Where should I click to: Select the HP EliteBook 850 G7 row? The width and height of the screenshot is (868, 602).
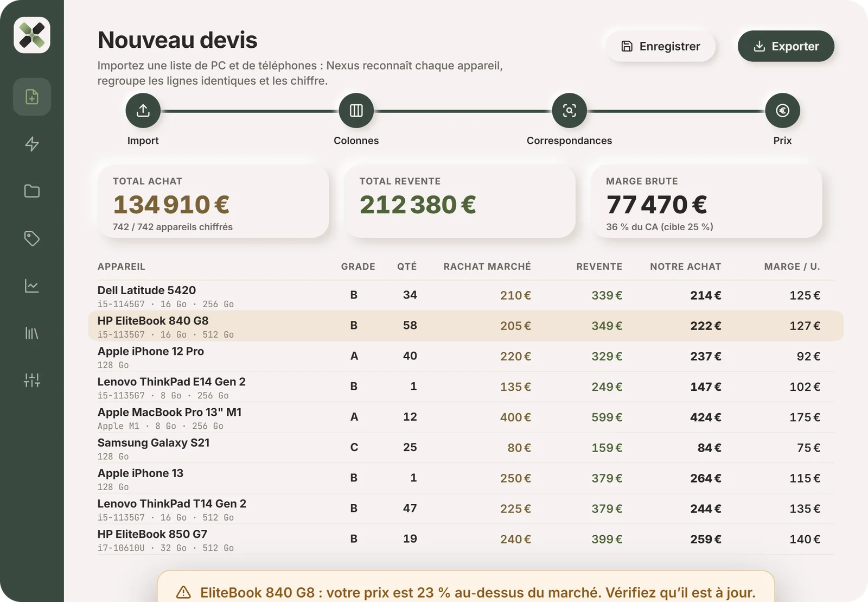466,539
